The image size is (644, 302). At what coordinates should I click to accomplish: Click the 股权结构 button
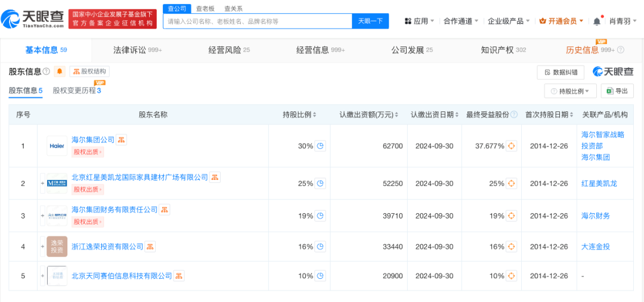[89, 71]
